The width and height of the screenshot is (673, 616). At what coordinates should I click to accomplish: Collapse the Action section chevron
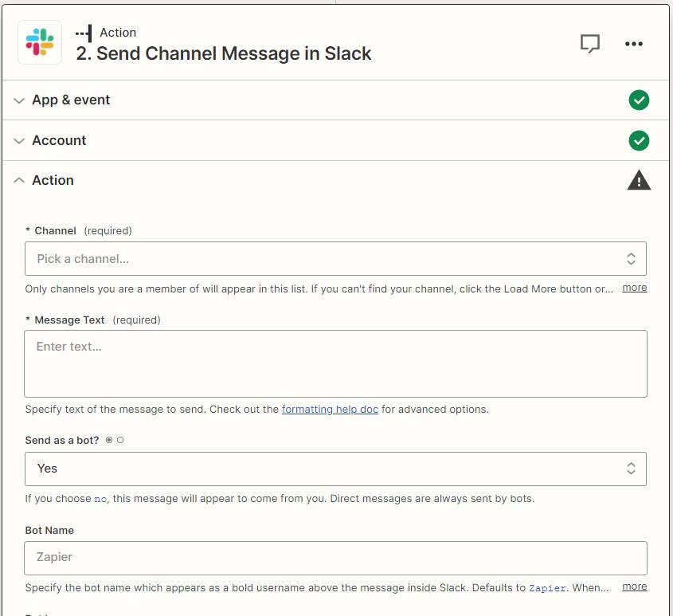click(19, 181)
